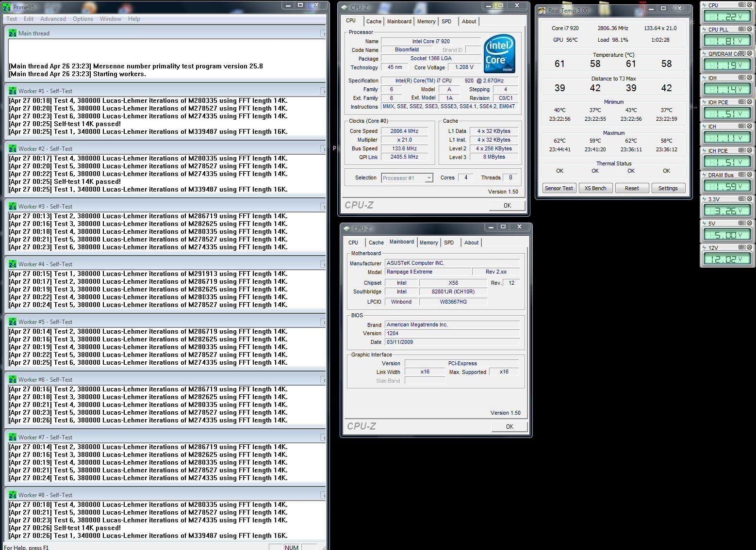This screenshot has height=550, width=756.
Task: Open the Advanced menu in Prime95
Action: (53, 19)
